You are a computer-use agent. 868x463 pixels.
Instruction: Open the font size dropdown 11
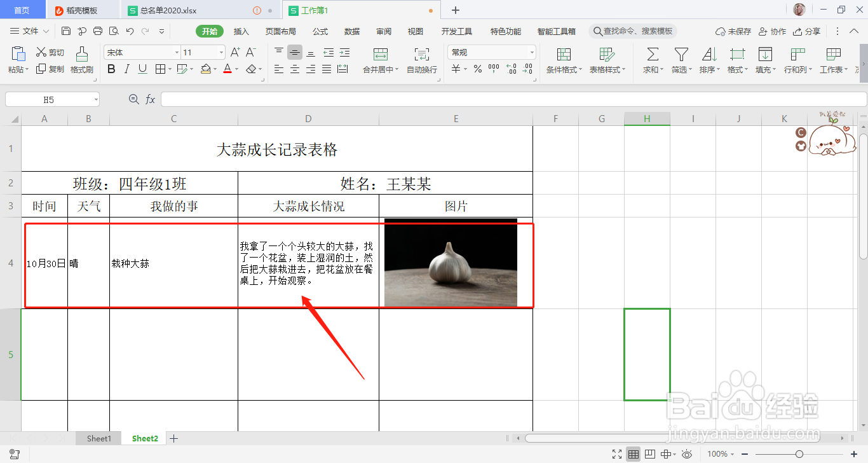[x=221, y=52]
